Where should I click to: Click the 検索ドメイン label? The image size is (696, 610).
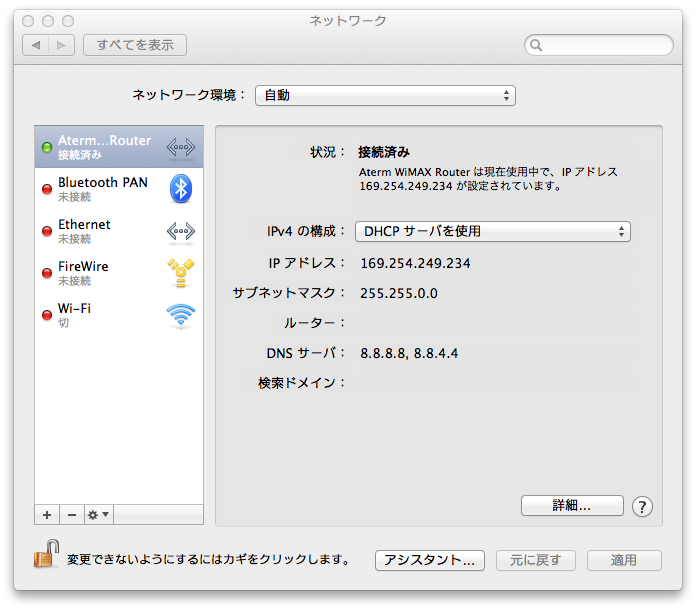(301, 383)
